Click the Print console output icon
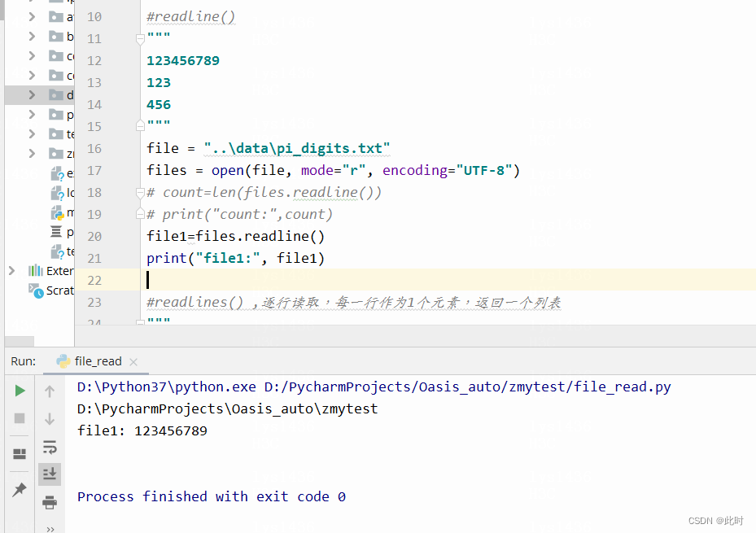Screen dimensions: 756x533 pos(50,502)
